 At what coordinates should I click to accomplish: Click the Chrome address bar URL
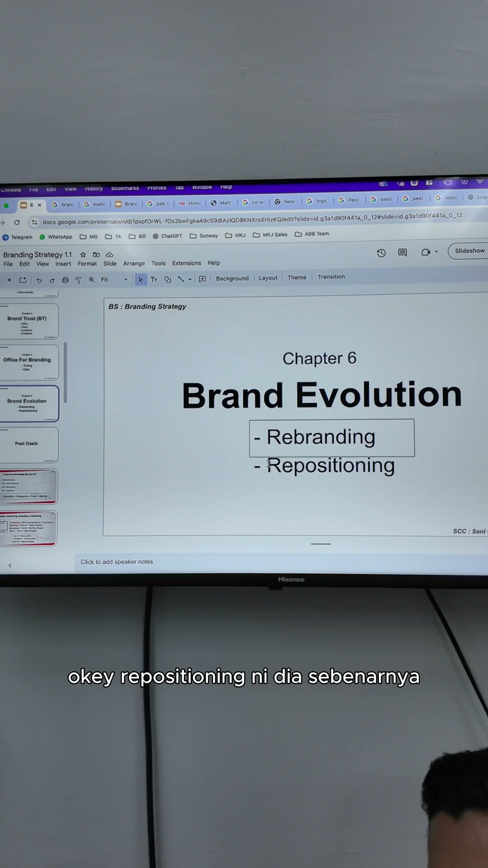coord(252,219)
